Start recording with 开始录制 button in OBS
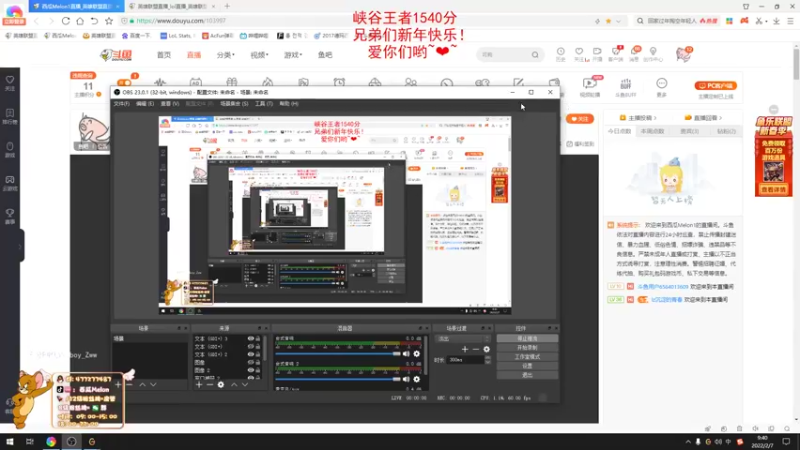This screenshot has height=450, width=800. [x=527, y=347]
